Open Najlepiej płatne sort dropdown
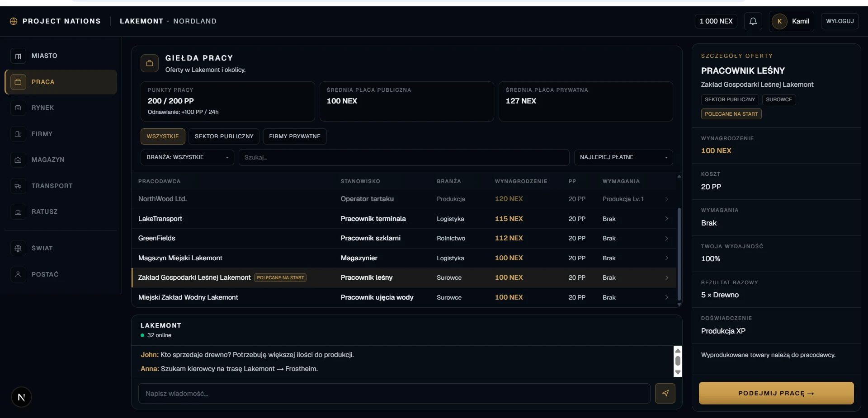Viewport: 868px width, 418px height. pos(623,157)
